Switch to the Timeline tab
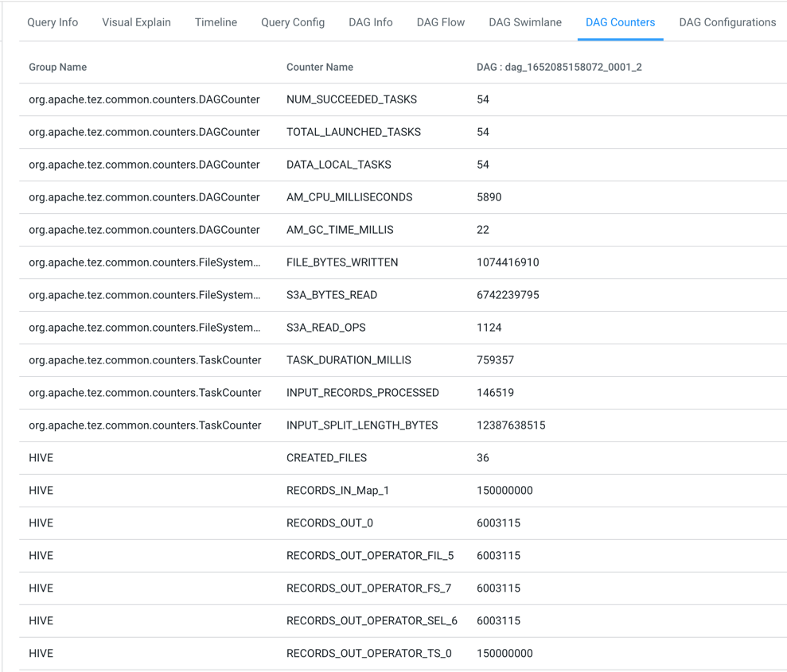This screenshot has height=672, width=787. 215,22
